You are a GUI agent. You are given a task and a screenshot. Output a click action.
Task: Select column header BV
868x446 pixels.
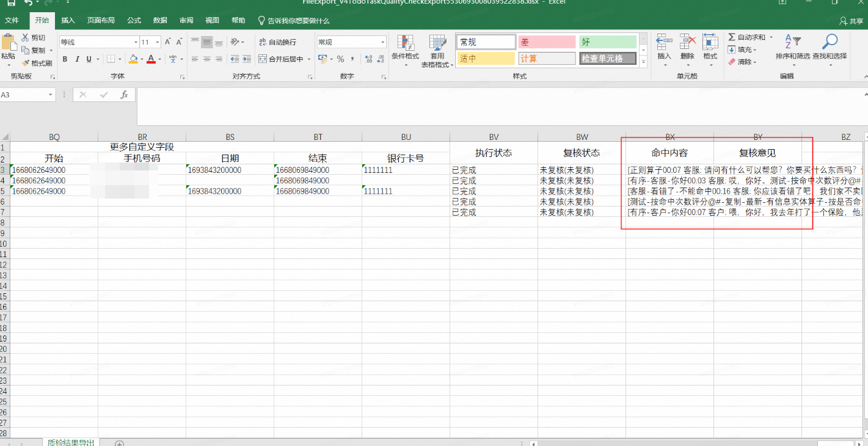494,137
